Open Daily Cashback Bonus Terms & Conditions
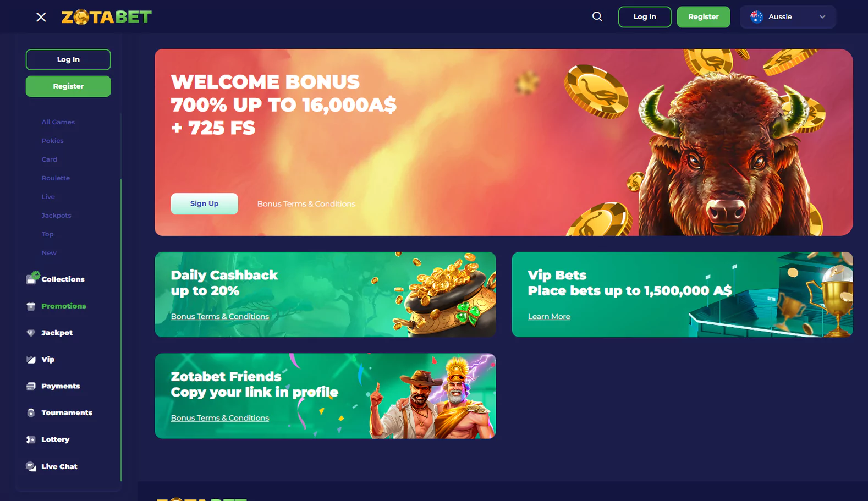 (220, 317)
